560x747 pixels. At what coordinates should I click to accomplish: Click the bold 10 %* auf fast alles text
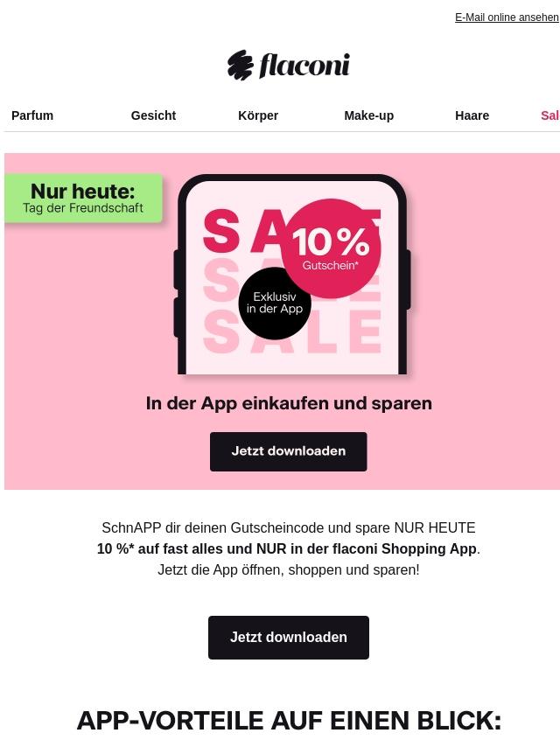tap(287, 548)
